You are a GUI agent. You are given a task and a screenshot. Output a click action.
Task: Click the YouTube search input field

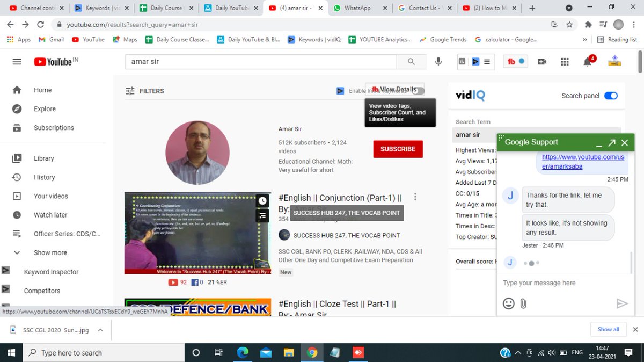pos(261,62)
